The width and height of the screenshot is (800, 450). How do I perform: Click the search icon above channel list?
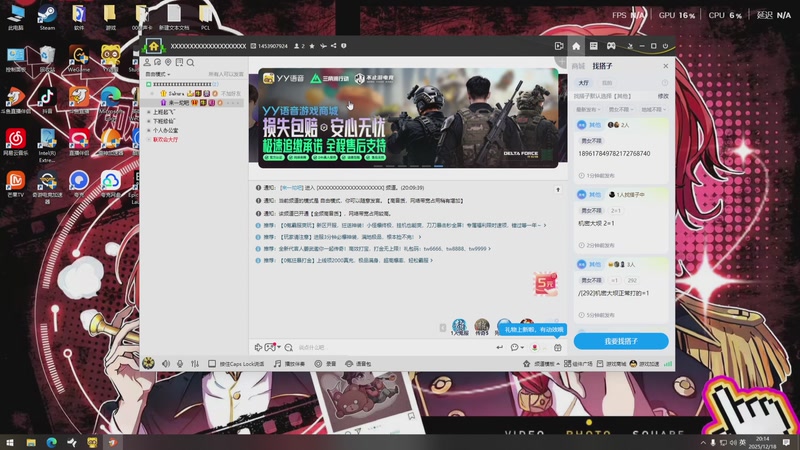pyautogui.click(x=190, y=63)
